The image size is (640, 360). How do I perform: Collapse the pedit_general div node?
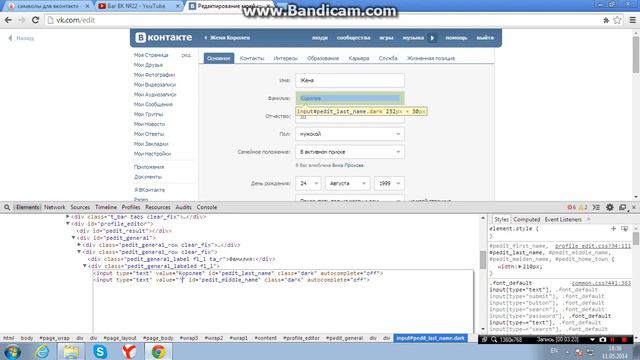[x=73, y=238]
